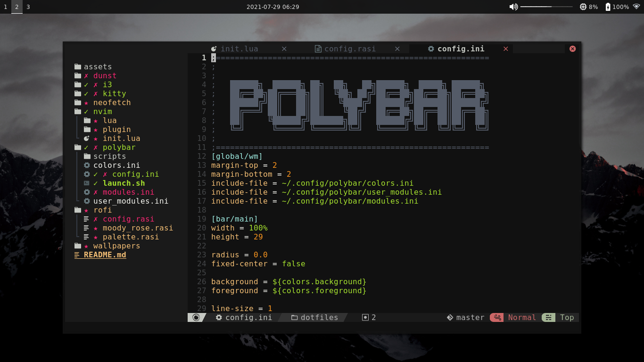Click the line-size = 1 line
This screenshot has height=362, width=644.
pyautogui.click(x=242, y=309)
